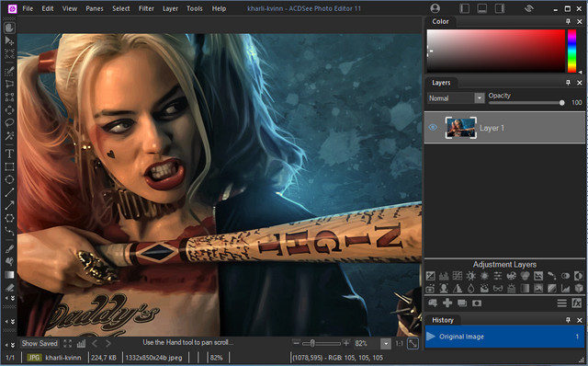
Task: Duplicate layer using stacked-layers icon
Action: 461,303
